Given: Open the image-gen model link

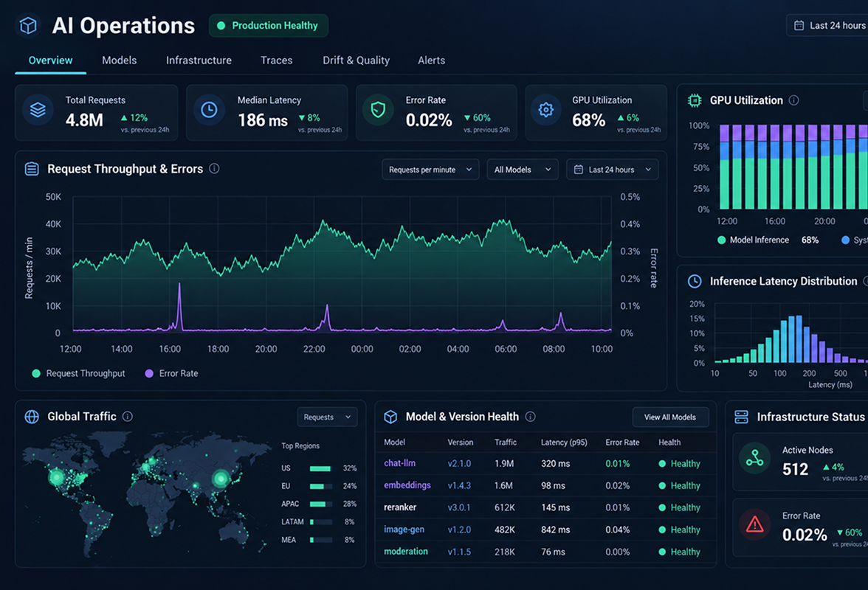Looking at the screenshot, I should [404, 530].
